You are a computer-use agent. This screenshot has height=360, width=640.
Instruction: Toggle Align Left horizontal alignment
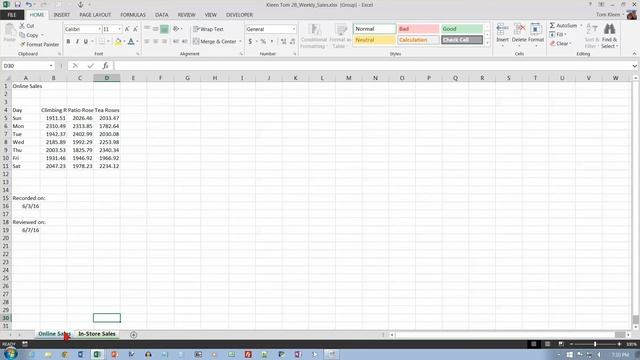click(147, 41)
